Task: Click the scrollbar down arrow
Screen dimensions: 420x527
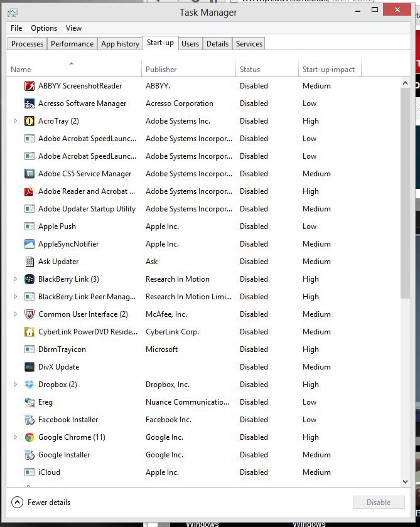Action: tap(405, 482)
